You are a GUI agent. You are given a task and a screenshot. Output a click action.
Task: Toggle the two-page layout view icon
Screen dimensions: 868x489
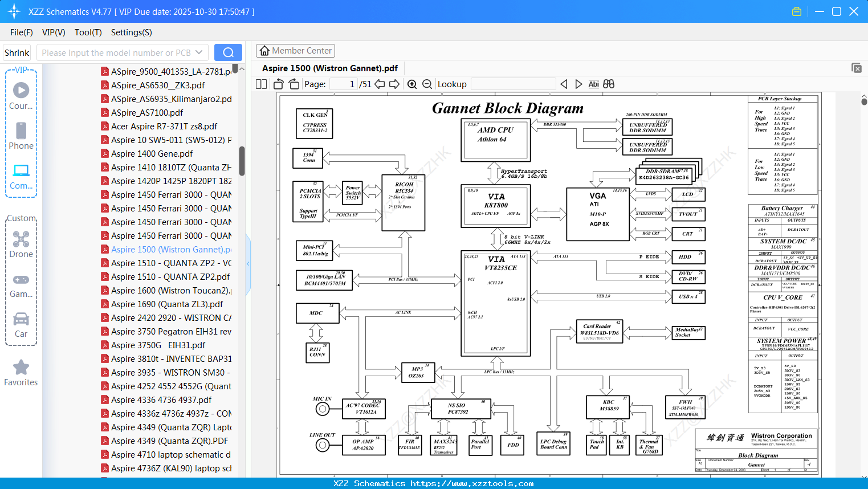click(x=261, y=84)
